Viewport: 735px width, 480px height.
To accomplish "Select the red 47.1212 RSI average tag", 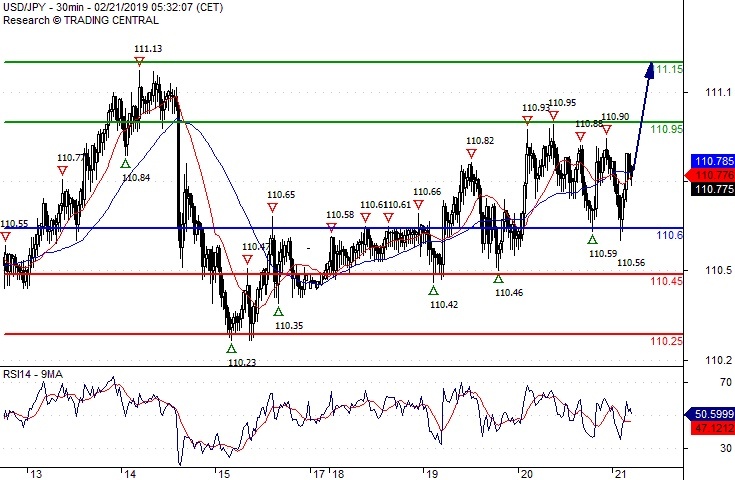I will click(x=713, y=428).
